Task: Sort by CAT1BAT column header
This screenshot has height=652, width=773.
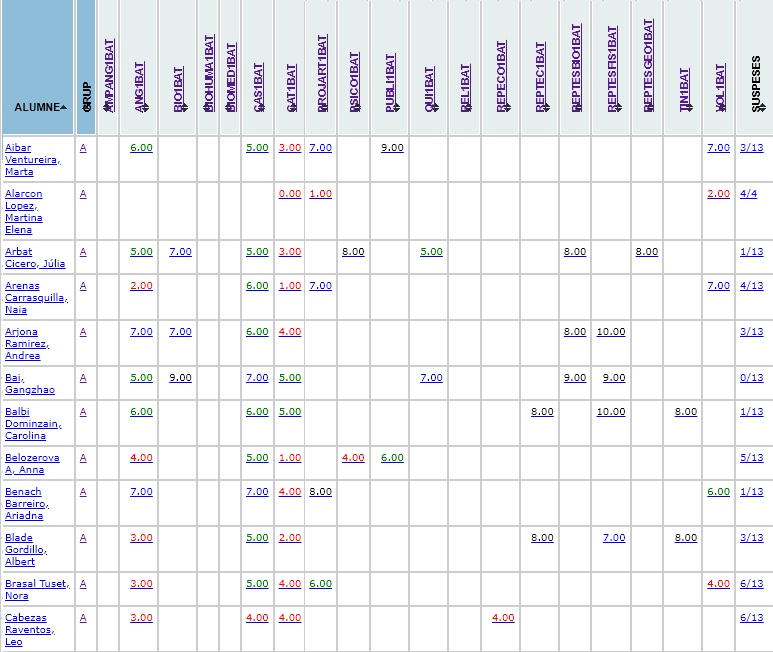Action: click(291, 88)
